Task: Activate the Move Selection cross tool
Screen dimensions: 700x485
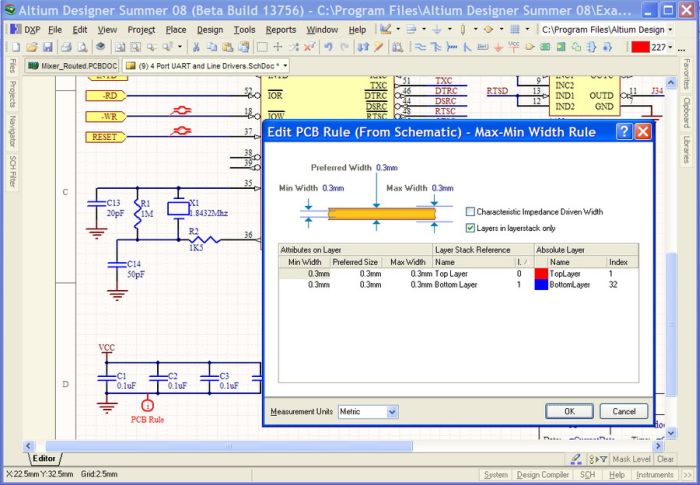Action: pos(278,47)
